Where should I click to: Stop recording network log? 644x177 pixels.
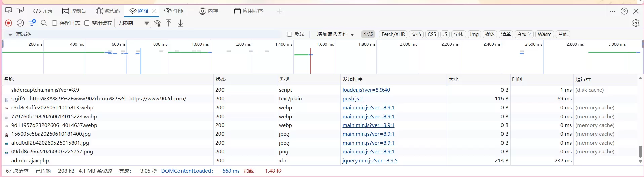click(x=9, y=23)
